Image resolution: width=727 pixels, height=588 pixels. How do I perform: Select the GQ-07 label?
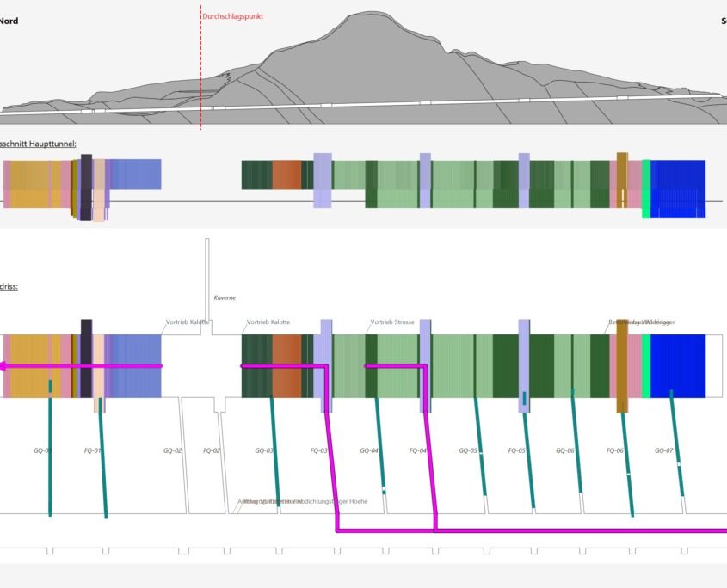(663, 450)
